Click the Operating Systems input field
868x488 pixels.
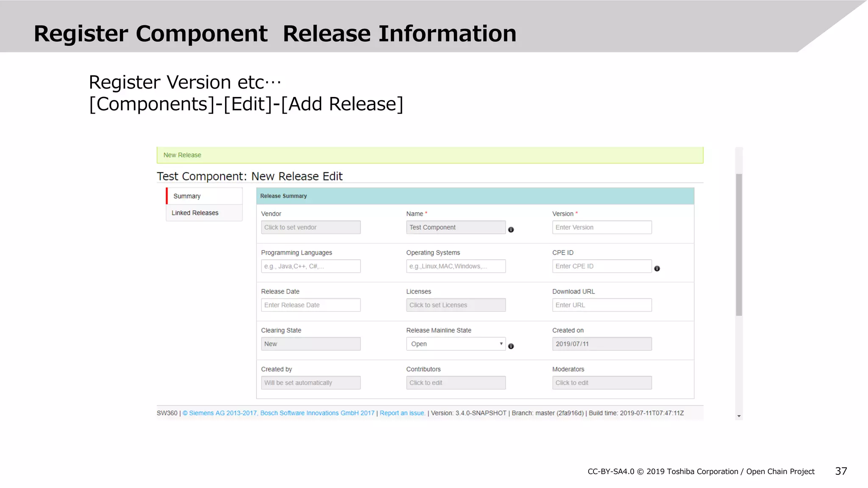pos(456,266)
